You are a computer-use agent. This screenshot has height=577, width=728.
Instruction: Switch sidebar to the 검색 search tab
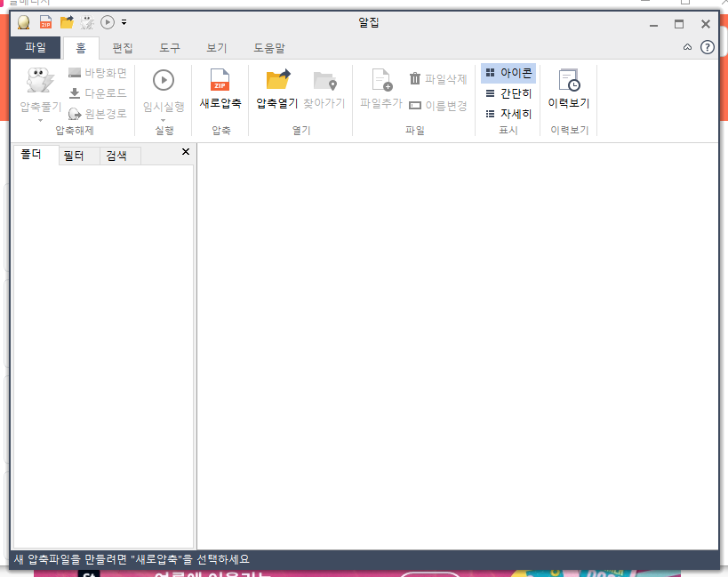(x=117, y=151)
